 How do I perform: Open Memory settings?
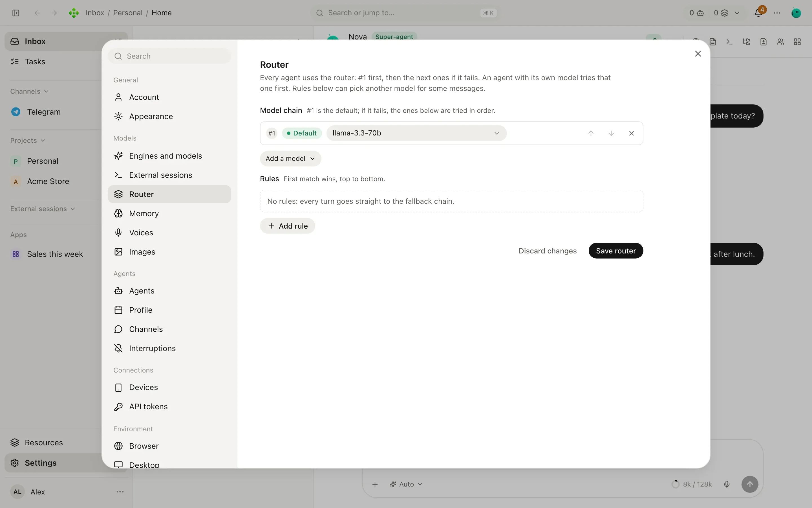click(169, 213)
